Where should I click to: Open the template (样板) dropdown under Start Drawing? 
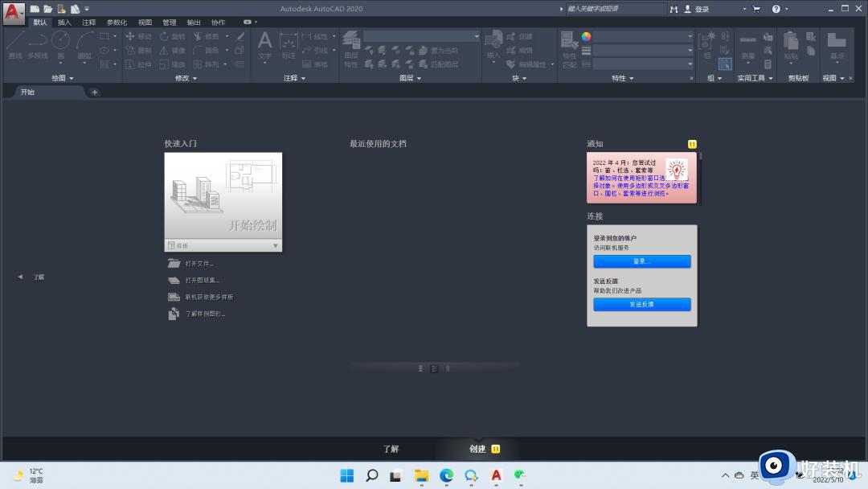click(x=275, y=245)
